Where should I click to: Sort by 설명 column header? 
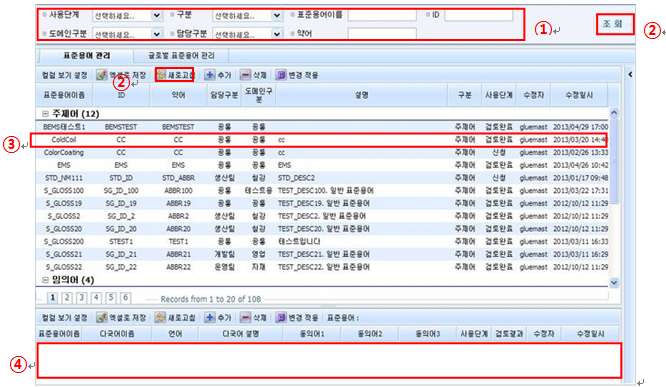(x=361, y=95)
